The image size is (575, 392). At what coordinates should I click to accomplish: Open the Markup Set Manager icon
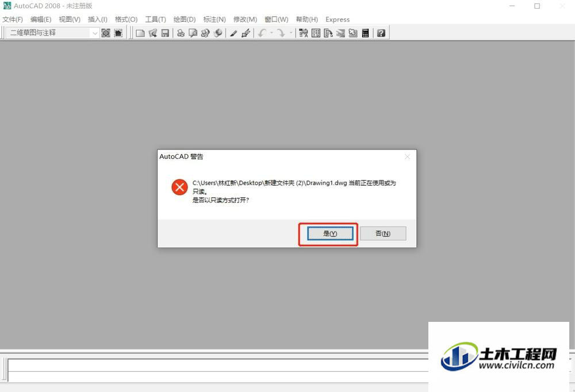coord(353,33)
